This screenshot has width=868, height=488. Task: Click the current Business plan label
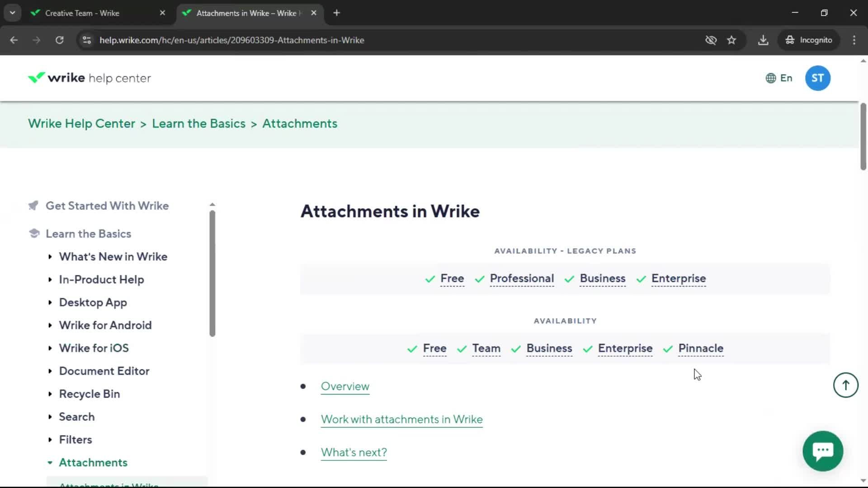(x=549, y=349)
